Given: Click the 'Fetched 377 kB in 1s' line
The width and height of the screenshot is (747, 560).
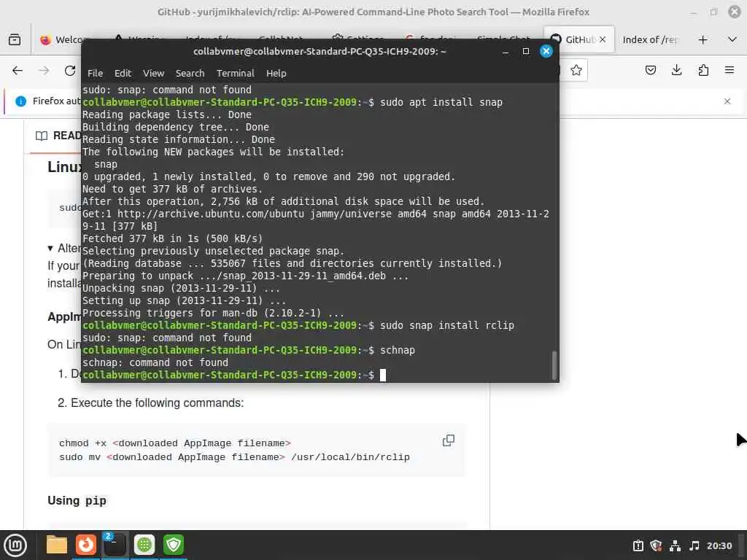Looking at the screenshot, I should [172, 238].
